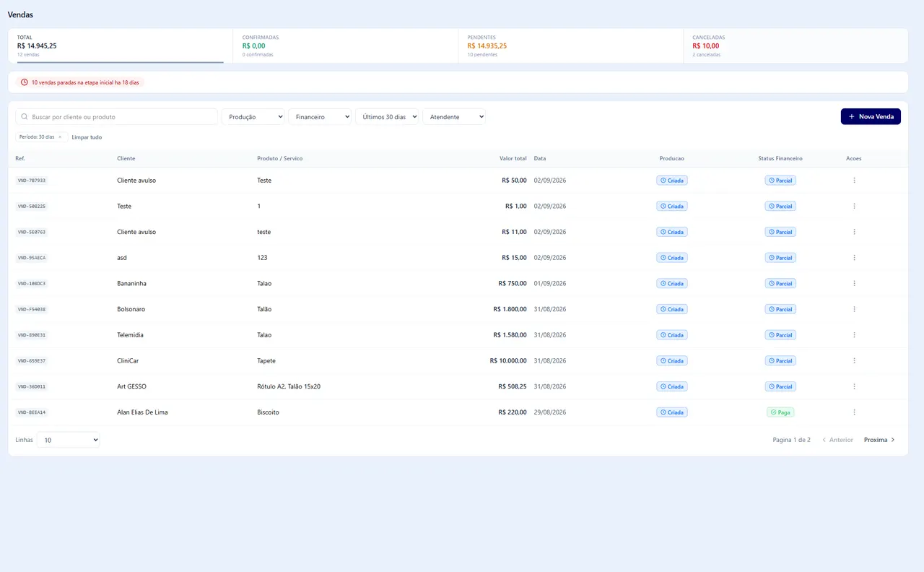Viewport: 924px width, 572px height.
Task: Select the Total summary card
Action: 121,45
